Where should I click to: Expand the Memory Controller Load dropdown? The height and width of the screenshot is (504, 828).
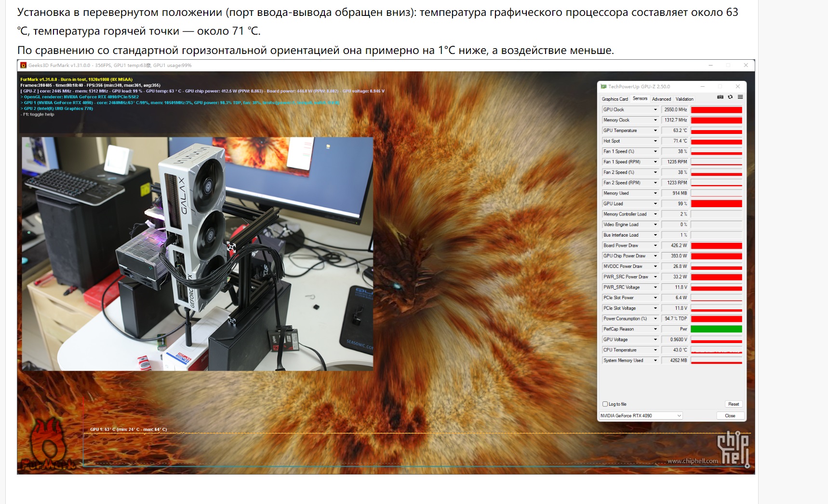(655, 214)
